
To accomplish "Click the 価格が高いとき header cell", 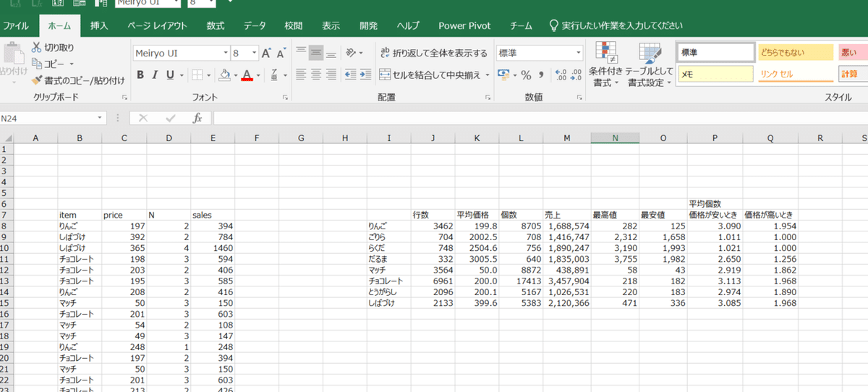I will click(769, 215).
